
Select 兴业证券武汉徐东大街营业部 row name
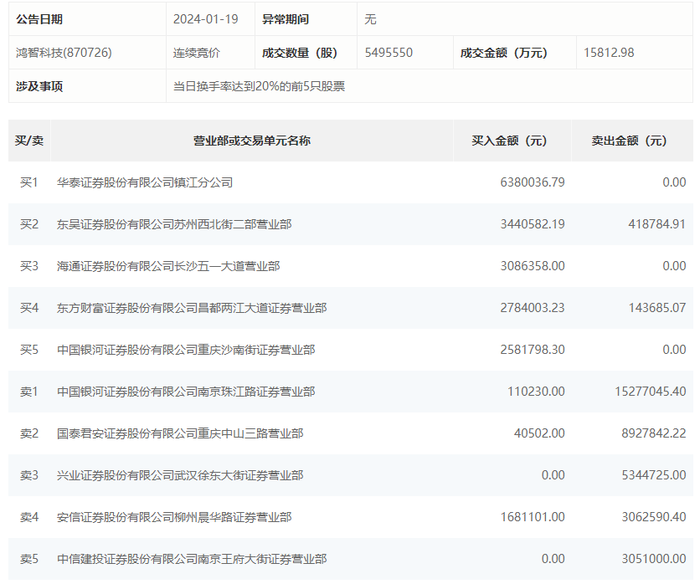[x=180, y=475]
